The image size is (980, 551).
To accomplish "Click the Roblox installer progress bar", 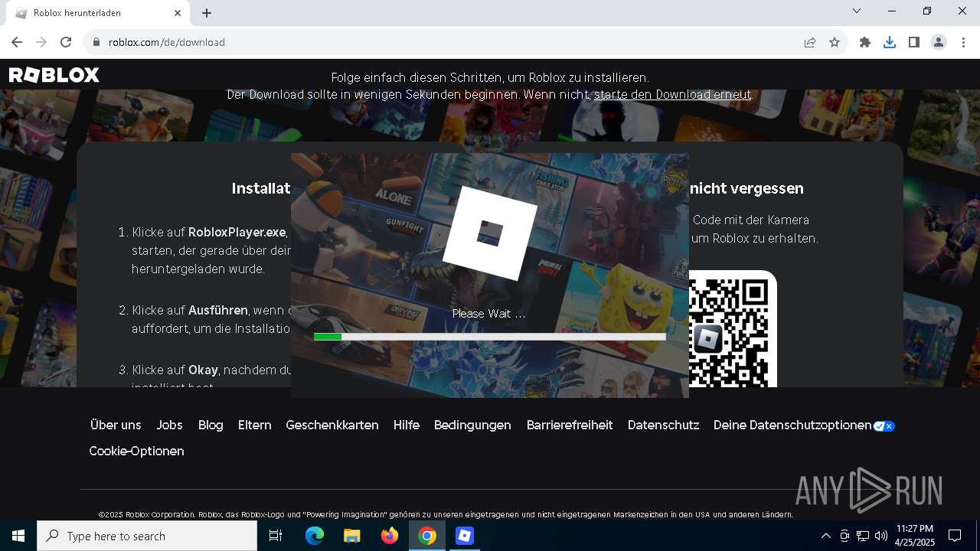I will pos(490,337).
